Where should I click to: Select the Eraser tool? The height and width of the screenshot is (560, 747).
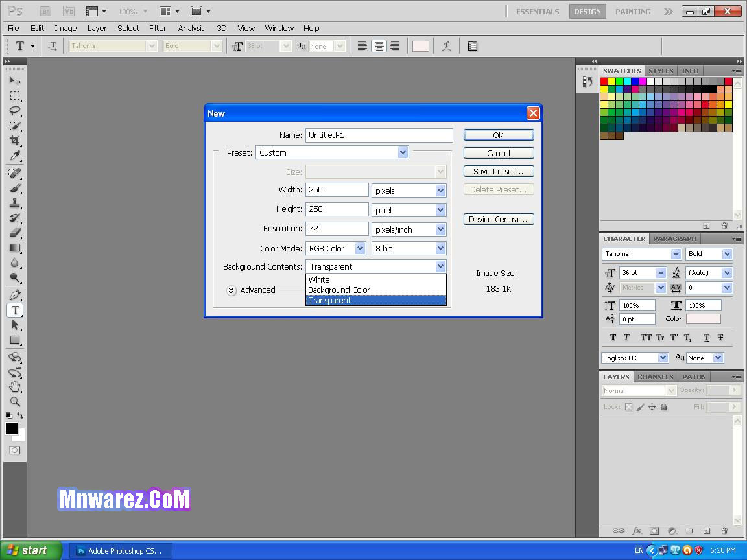[x=15, y=233]
